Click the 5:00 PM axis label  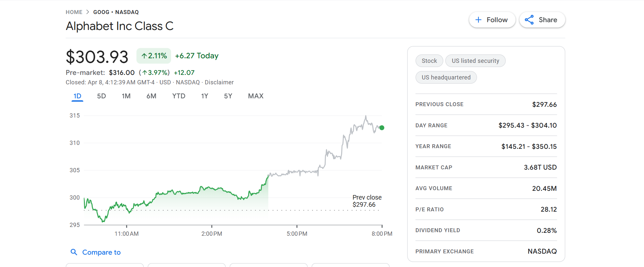point(297,234)
